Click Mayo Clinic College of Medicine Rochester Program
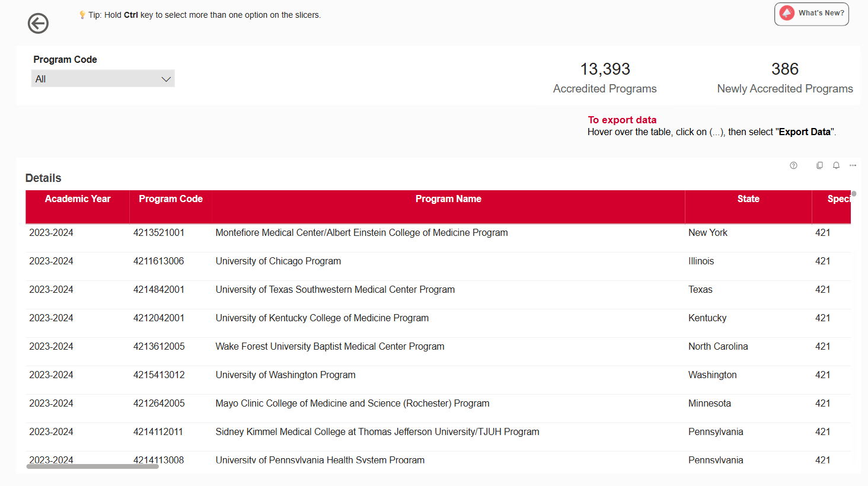 pyautogui.click(x=352, y=404)
